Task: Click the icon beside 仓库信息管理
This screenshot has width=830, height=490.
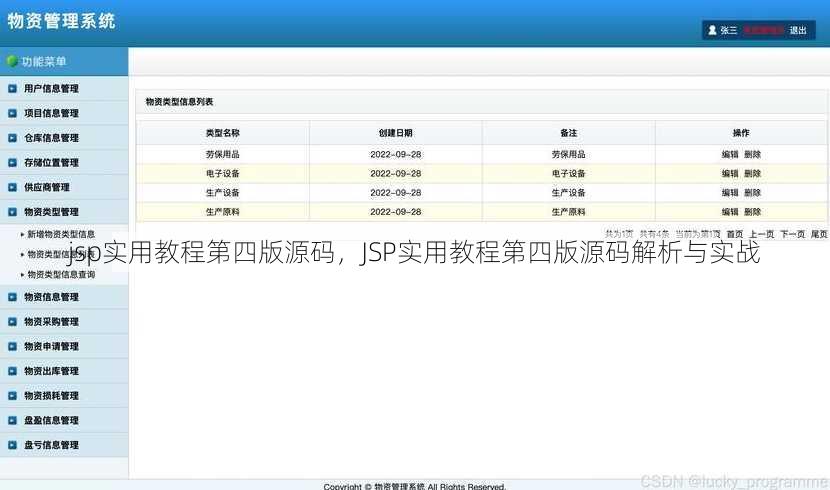Action: [12, 138]
